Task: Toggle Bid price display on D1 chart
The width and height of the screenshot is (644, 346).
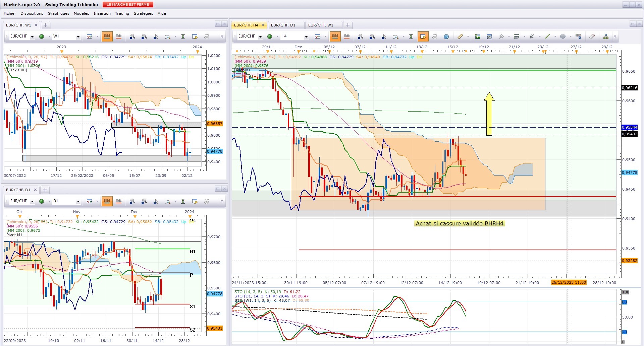Action: tap(107, 201)
